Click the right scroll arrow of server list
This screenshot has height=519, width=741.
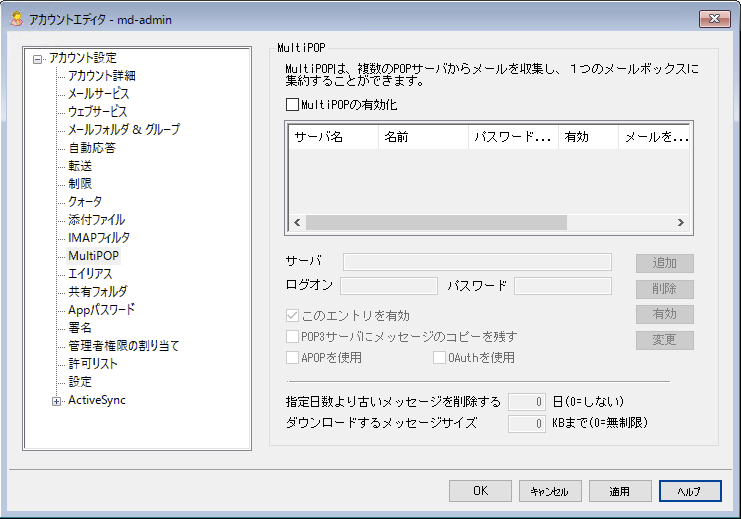pos(680,223)
